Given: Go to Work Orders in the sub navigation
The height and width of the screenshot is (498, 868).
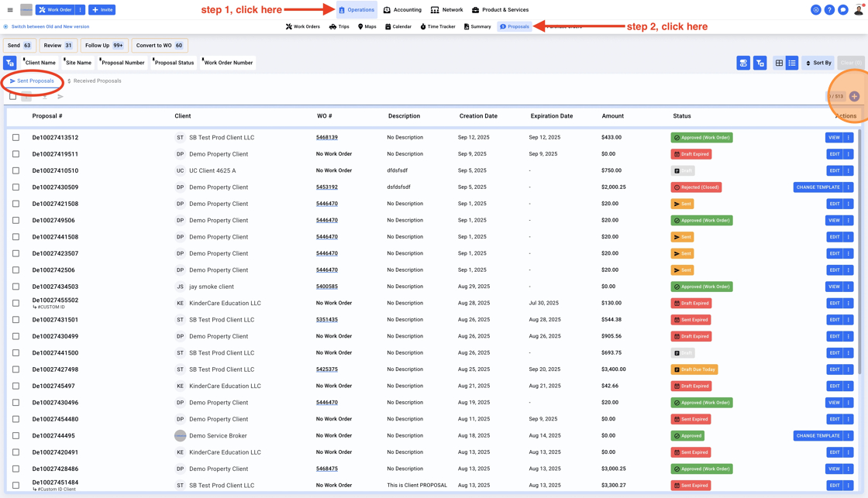Looking at the screenshot, I should pyautogui.click(x=303, y=26).
